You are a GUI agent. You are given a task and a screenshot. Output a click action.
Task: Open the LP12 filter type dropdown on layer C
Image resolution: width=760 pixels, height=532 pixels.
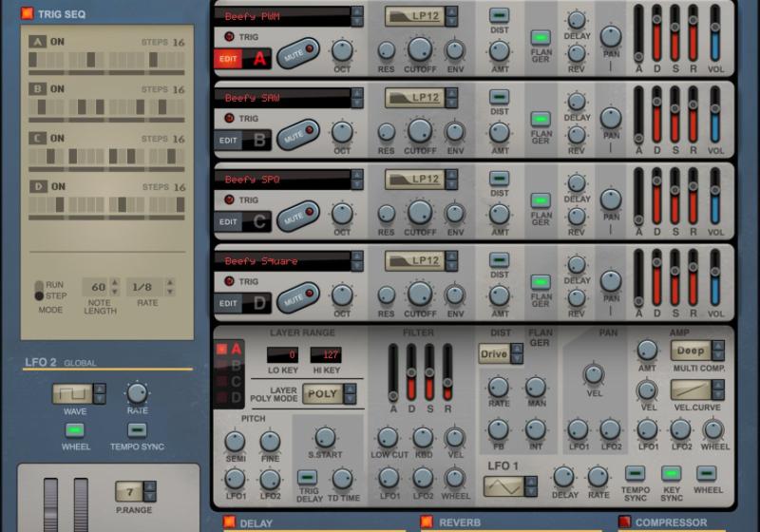421,179
